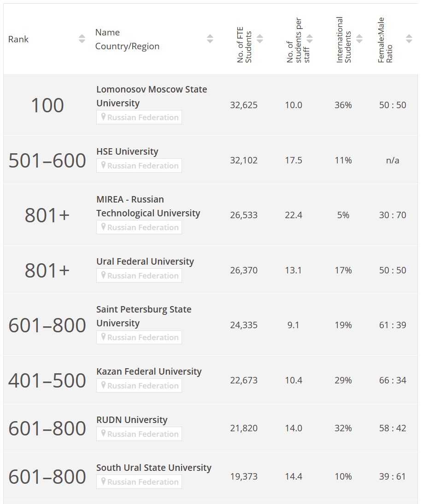Open South Ural State University link
422x504 pixels.
154,468
